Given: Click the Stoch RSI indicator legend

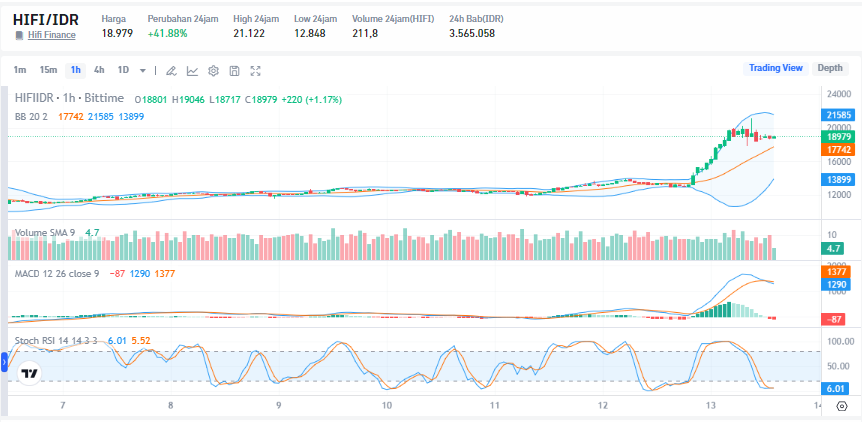Looking at the screenshot, I should click(x=56, y=340).
